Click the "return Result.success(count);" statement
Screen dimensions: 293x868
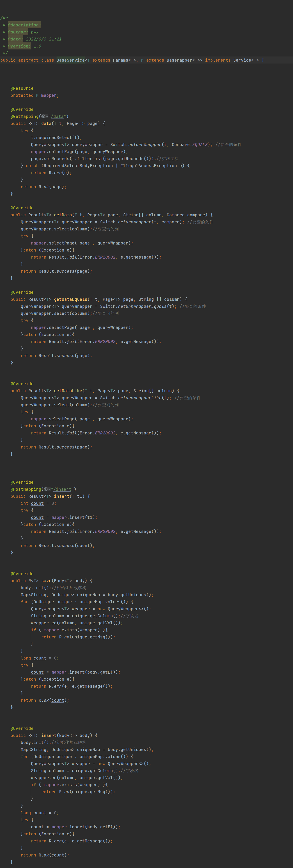(x=58, y=545)
